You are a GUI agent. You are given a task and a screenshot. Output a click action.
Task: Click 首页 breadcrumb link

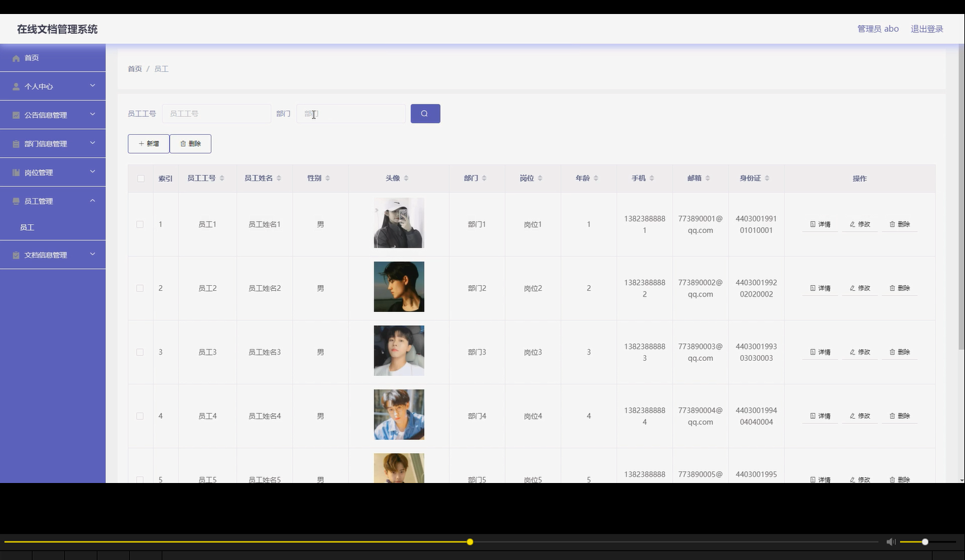(135, 69)
